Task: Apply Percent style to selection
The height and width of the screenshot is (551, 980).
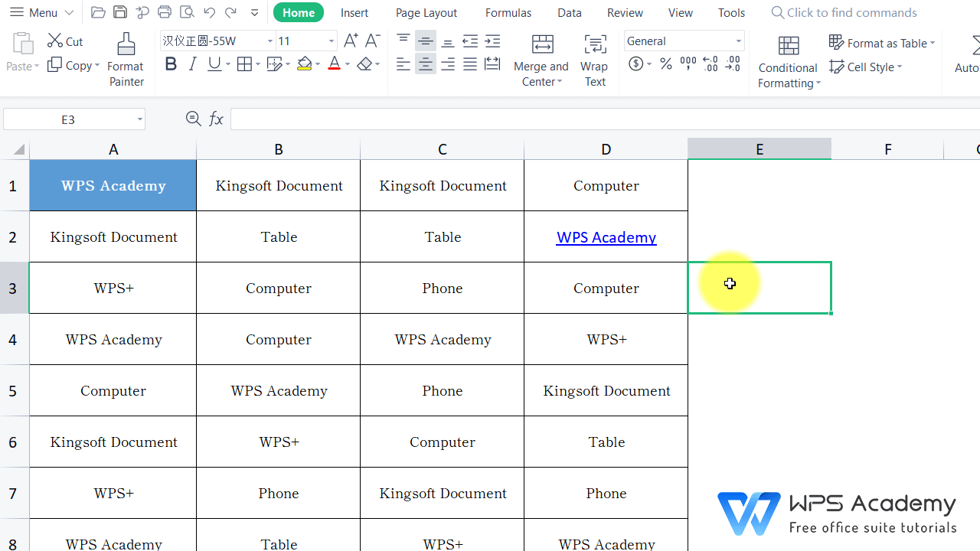Action: 665,64
